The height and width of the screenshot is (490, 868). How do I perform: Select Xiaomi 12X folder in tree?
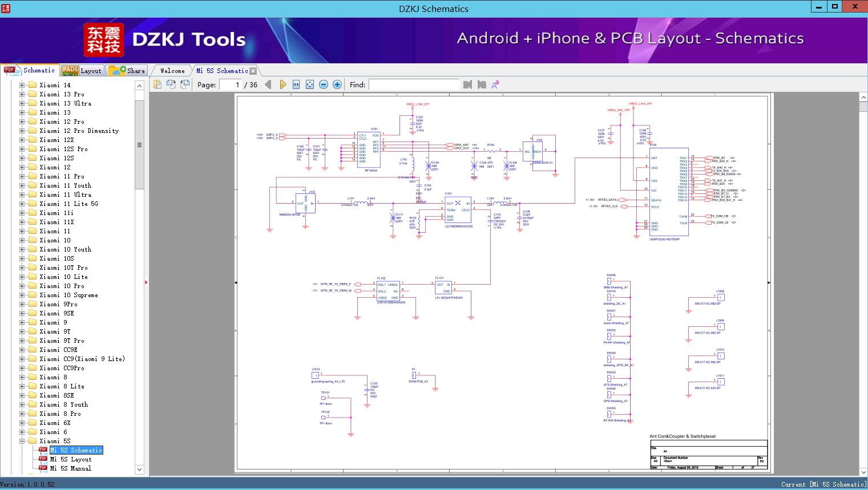coord(56,140)
